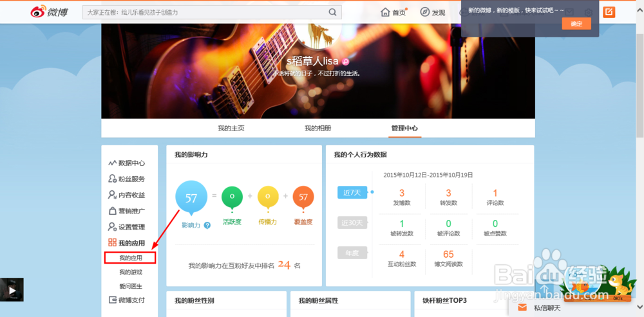Screen dimensions: 644x317
Task: Open 爱问医生 in the sidebar
Action: 131,286
